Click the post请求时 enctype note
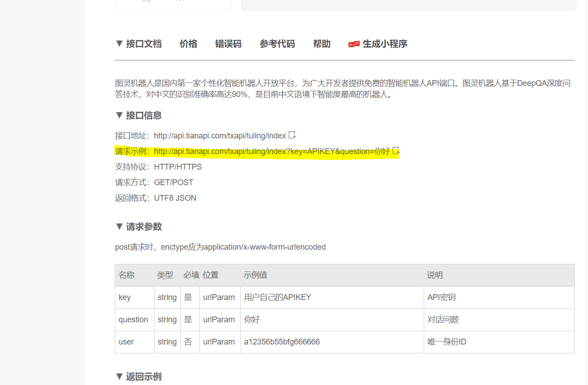The height and width of the screenshot is (385, 588). (220, 247)
